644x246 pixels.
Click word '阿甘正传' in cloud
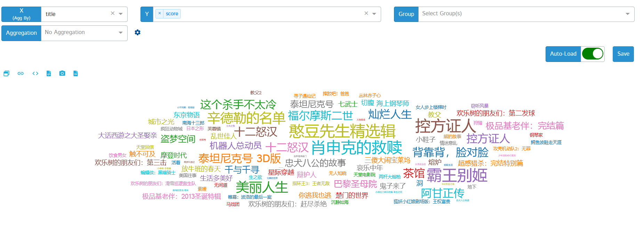(443, 193)
